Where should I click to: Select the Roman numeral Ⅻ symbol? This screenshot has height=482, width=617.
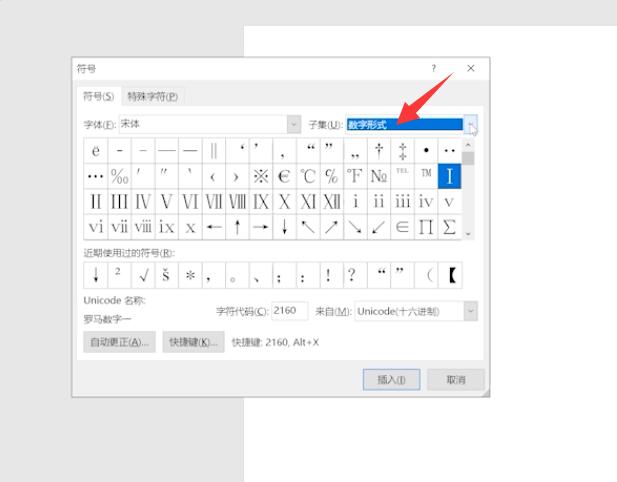pyautogui.click(x=332, y=201)
